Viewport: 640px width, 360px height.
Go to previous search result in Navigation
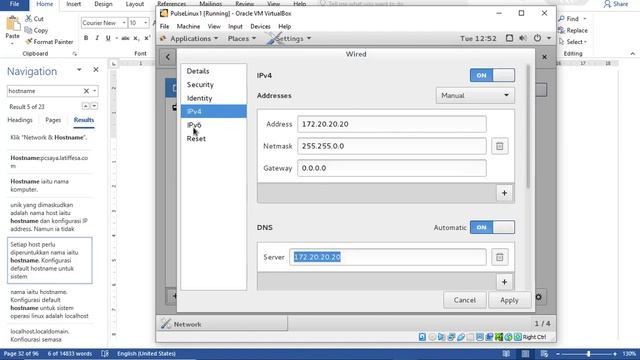(x=85, y=106)
